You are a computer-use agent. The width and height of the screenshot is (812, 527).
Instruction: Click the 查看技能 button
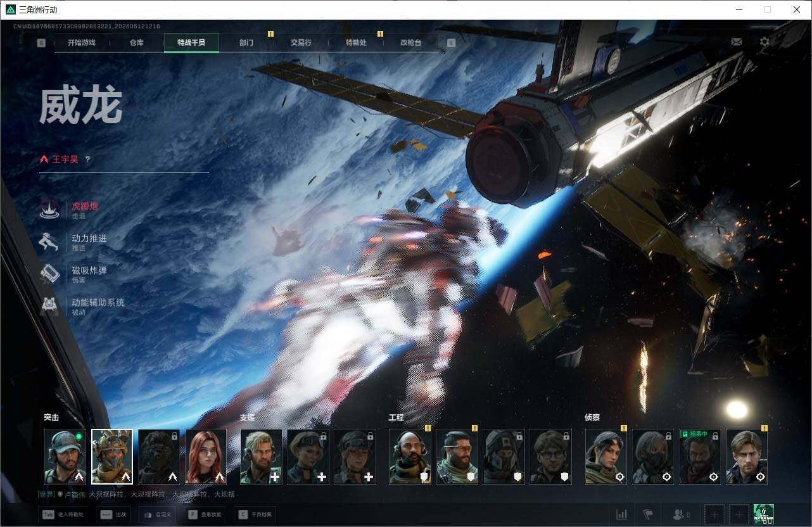pos(206,514)
